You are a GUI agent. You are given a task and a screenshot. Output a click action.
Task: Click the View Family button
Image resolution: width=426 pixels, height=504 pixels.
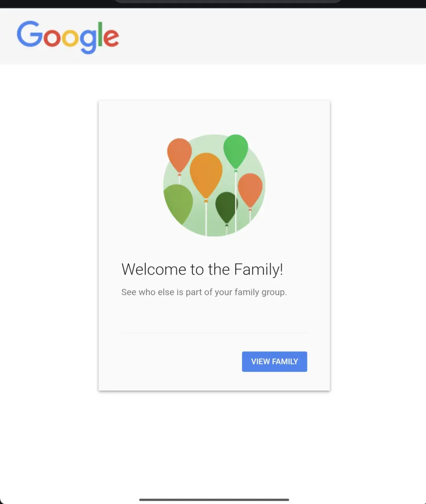click(274, 361)
